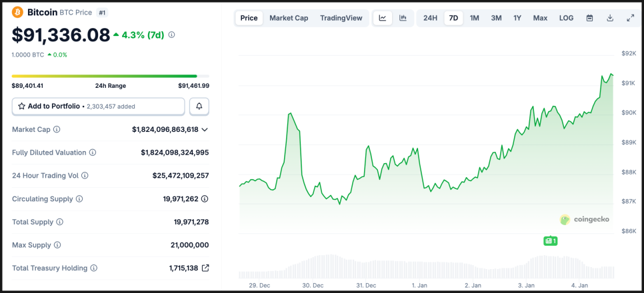Click the line chart view icon
The image size is (644, 293).
pos(383,18)
